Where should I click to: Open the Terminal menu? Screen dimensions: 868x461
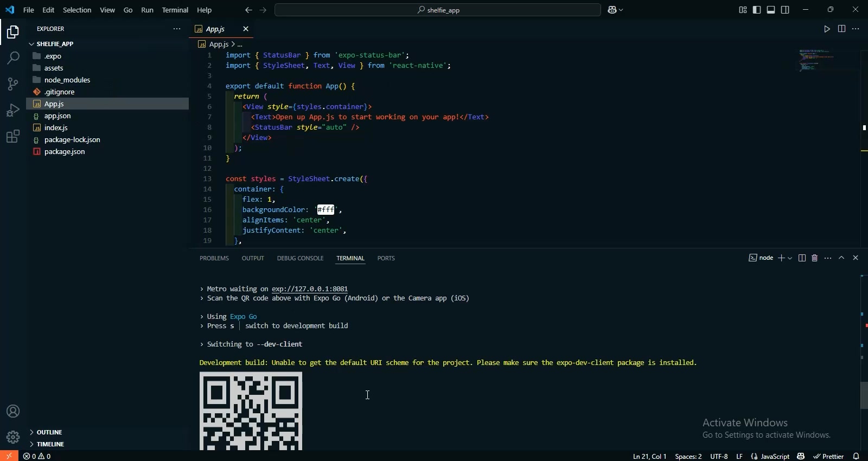pos(175,10)
